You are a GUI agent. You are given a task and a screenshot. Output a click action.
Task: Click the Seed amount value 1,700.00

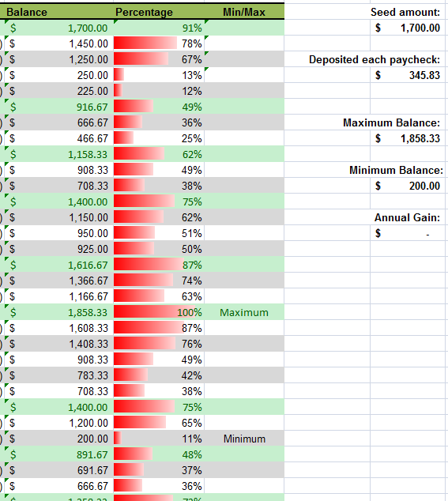tap(408, 28)
